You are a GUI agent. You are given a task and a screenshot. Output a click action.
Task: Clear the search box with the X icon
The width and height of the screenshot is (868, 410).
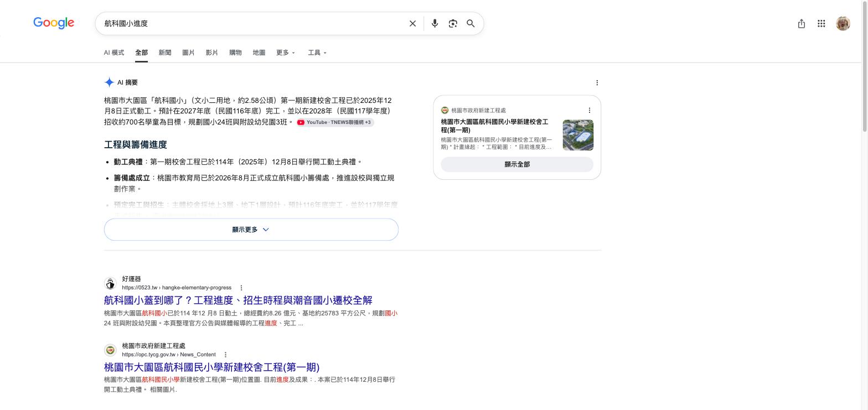pyautogui.click(x=412, y=23)
